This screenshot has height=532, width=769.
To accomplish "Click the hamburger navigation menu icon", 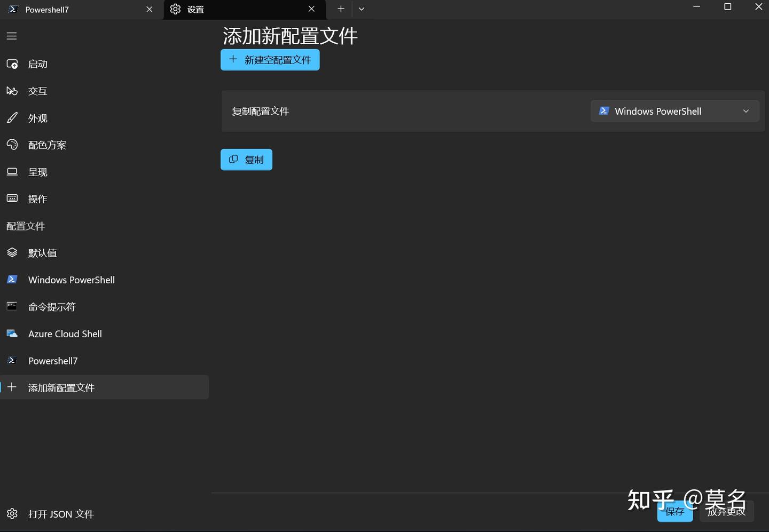I will [x=11, y=36].
